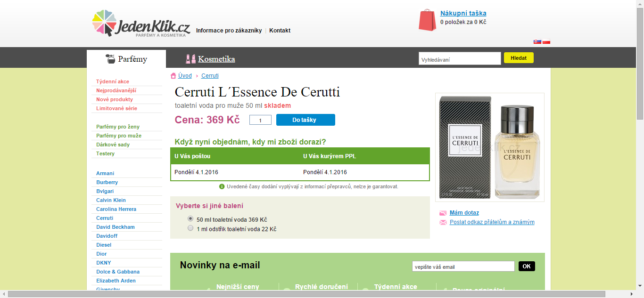The image size is (644, 298).
Task: Click the green info icon under delivery table
Action: pos(222,186)
